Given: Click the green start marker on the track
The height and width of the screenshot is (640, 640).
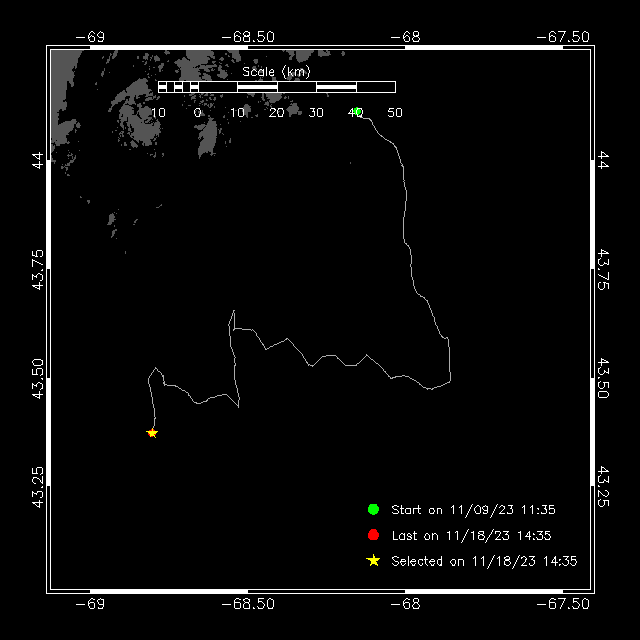Looking at the screenshot, I should click(x=357, y=112).
